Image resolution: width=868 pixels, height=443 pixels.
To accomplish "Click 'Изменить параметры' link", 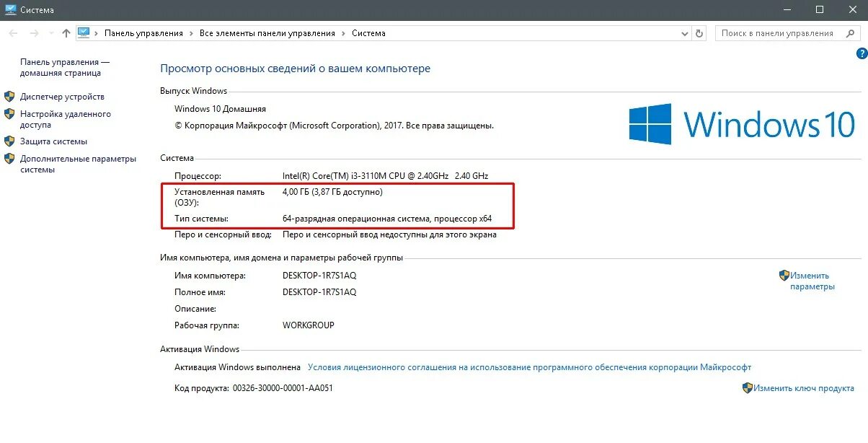I will tap(812, 281).
